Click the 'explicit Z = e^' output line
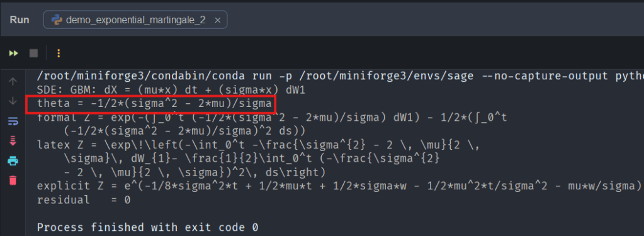The height and width of the screenshot is (236, 644). point(339,186)
